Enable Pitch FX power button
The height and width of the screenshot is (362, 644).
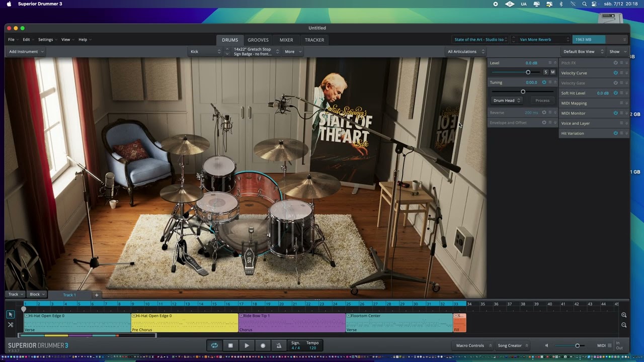615,63
